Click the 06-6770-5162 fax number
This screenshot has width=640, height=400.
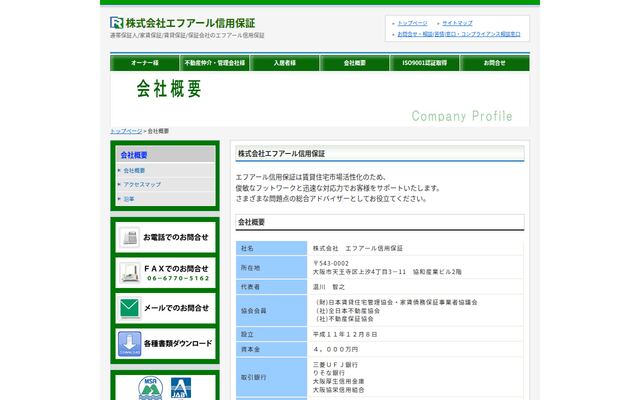click(178, 278)
